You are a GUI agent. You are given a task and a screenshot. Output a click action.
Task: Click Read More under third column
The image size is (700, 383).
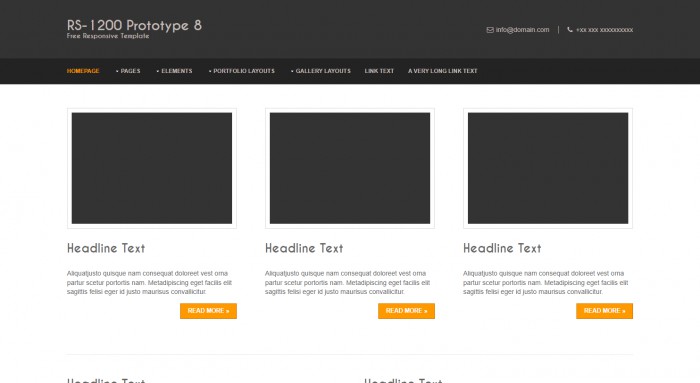point(604,311)
